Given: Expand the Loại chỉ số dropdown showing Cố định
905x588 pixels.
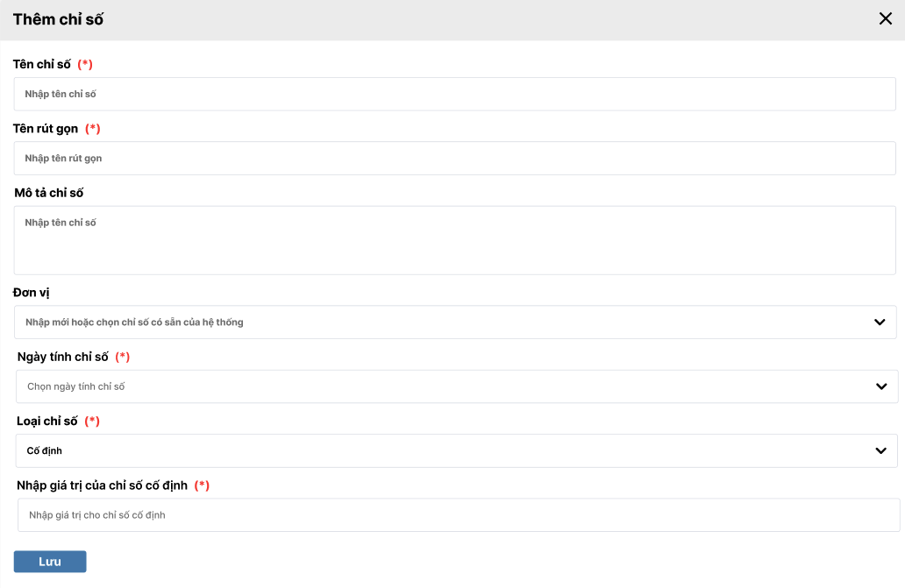Looking at the screenshot, I should coord(438,451).
